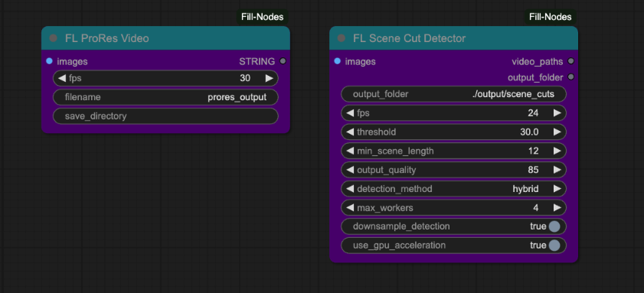The width and height of the screenshot is (644, 293).
Task: Select previous detection_method option
Action: point(350,189)
